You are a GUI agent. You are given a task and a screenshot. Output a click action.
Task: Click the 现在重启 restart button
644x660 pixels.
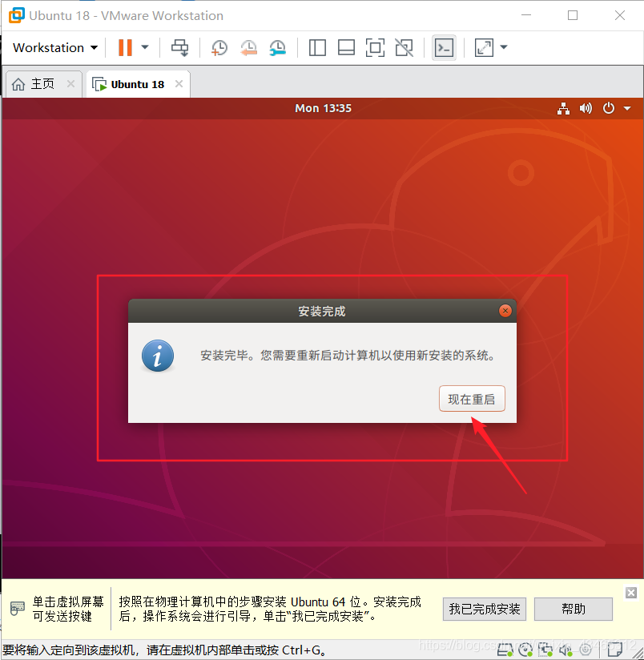[472, 399]
